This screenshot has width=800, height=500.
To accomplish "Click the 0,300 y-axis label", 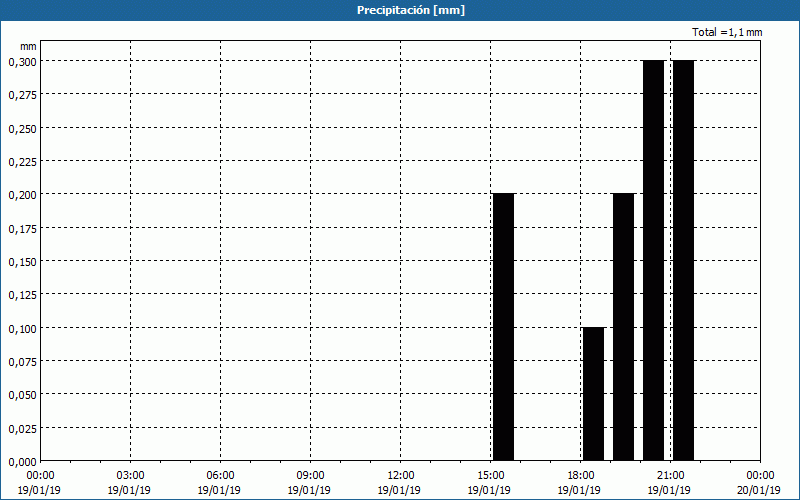I will coord(22,62).
